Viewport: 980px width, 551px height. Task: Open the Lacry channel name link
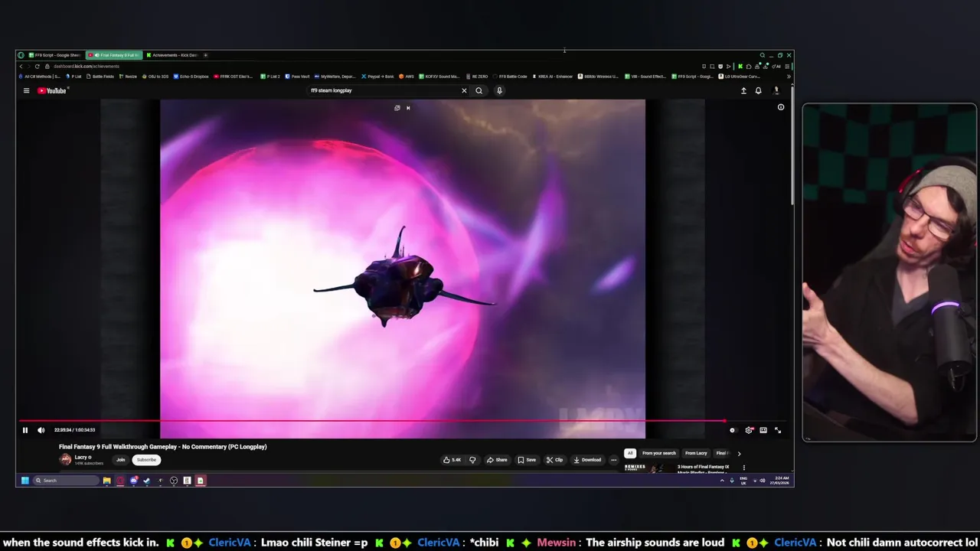coord(80,457)
